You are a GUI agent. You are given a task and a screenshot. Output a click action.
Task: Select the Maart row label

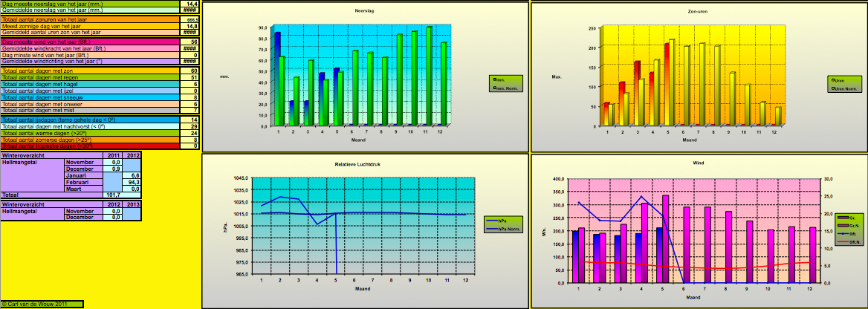click(x=83, y=189)
